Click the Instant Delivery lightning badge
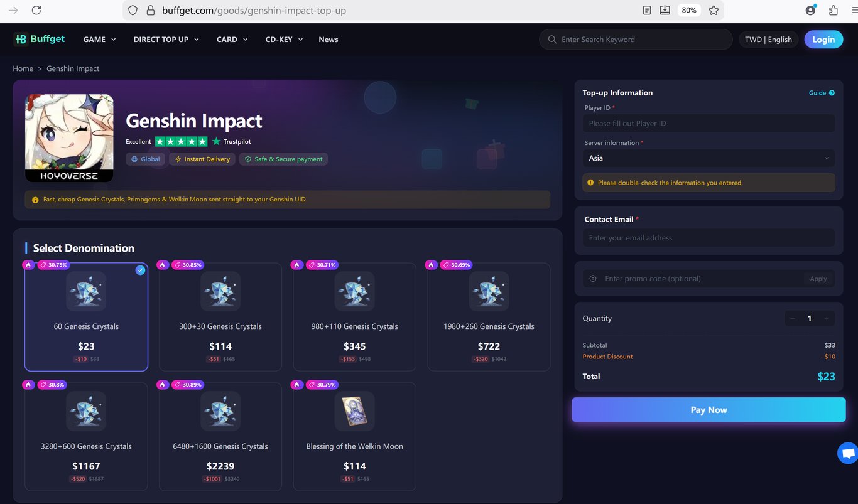The width and height of the screenshot is (858, 504). pos(202,159)
